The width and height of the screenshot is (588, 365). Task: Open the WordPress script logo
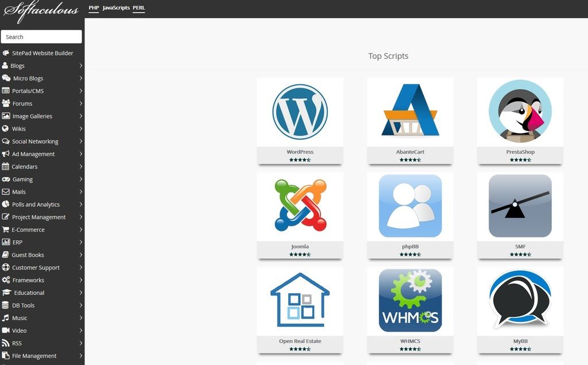click(300, 112)
